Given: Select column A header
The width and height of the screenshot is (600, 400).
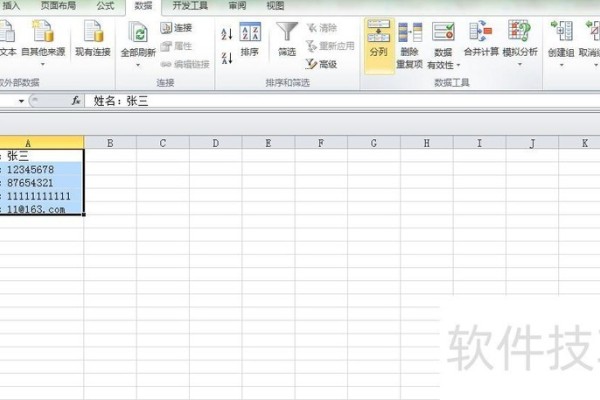Looking at the screenshot, I should tap(42, 143).
